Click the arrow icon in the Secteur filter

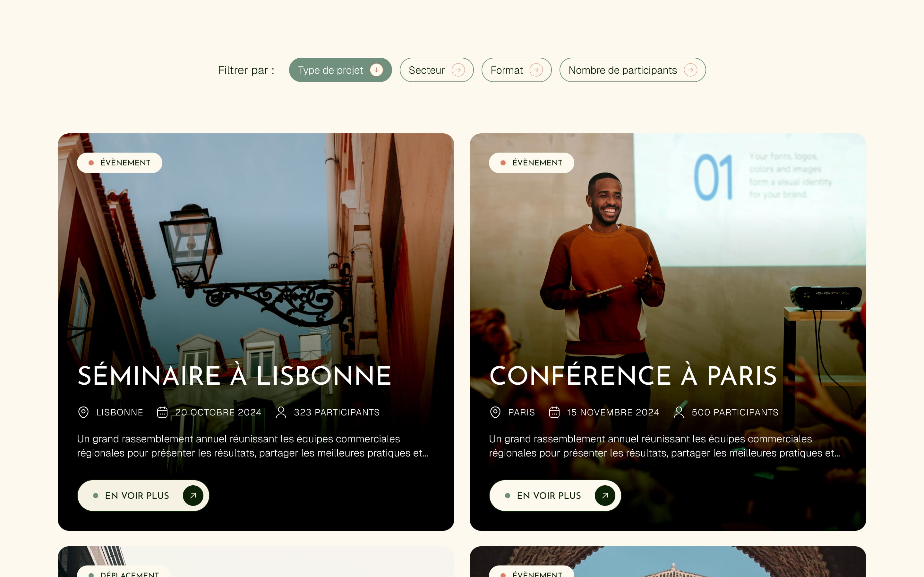click(458, 70)
